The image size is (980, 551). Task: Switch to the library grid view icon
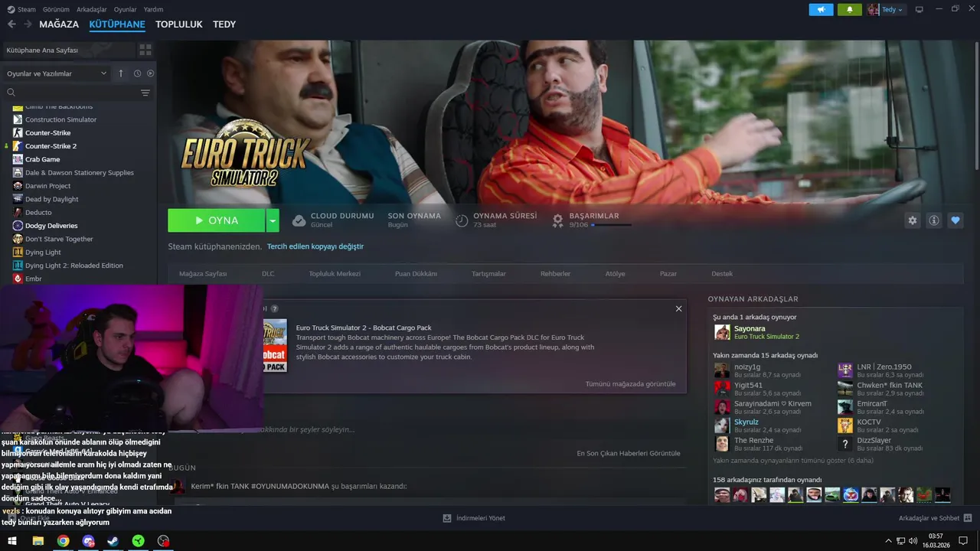(145, 50)
